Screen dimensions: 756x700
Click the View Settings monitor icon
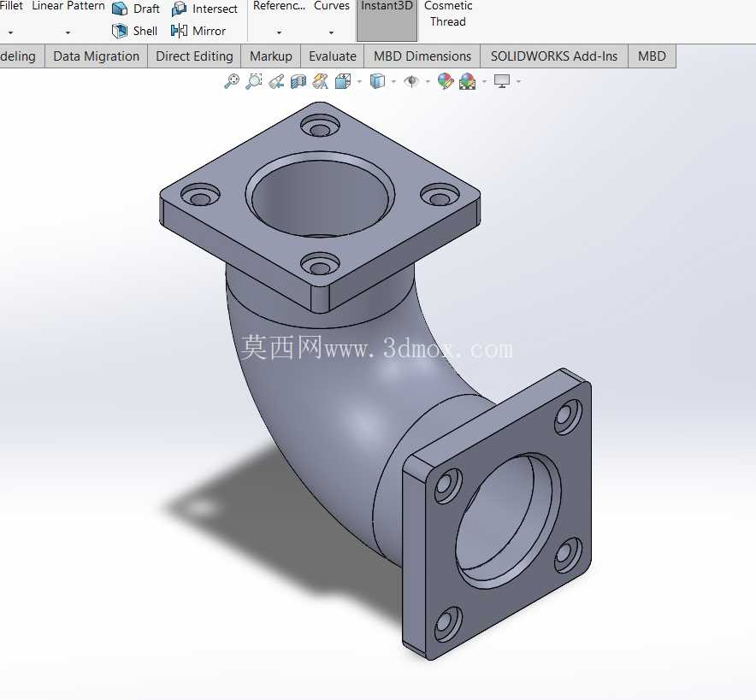pyautogui.click(x=502, y=81)
